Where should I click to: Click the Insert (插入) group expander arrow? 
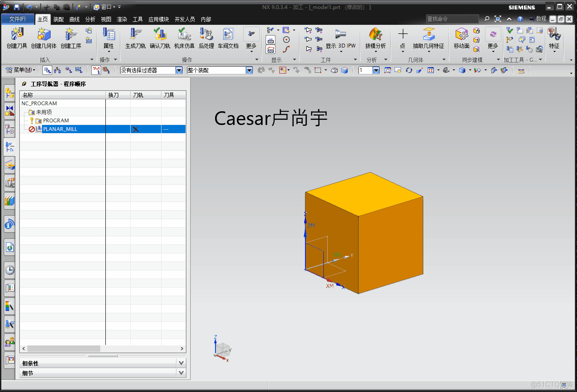point(92,59)
